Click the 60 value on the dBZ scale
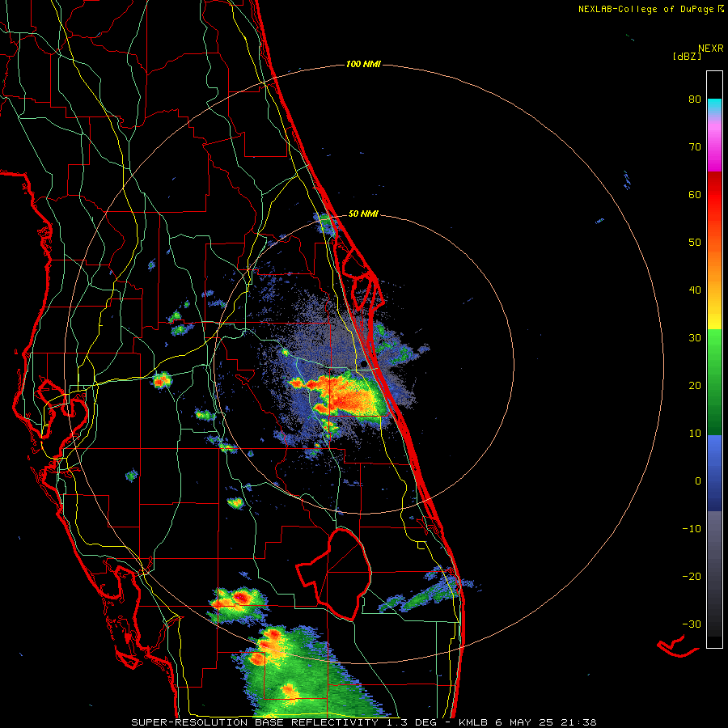 (695, 194)
